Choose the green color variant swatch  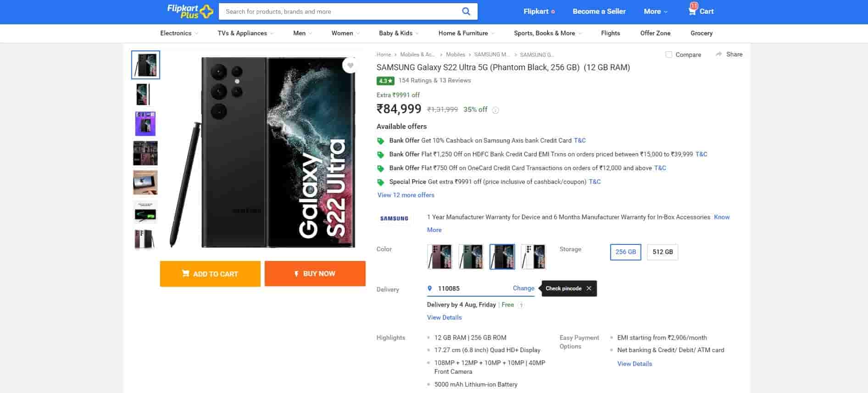click(x=471, y=256)
